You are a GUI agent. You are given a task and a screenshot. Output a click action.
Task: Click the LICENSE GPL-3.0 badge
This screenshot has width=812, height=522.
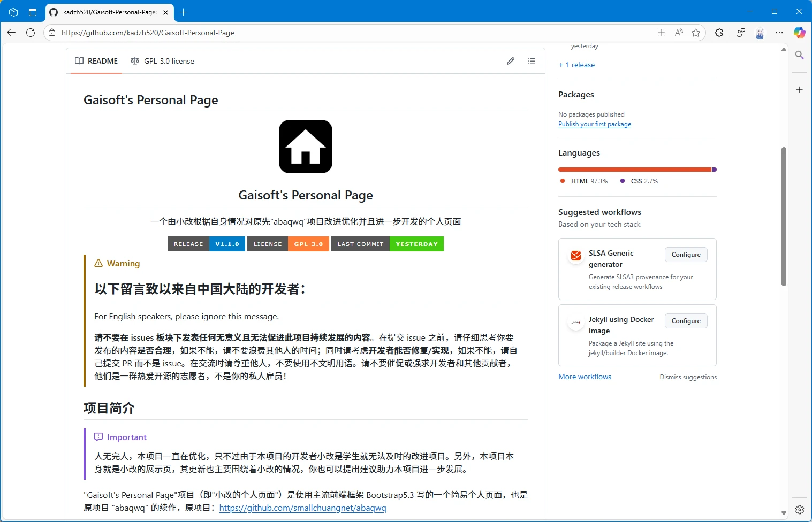coord(288,244)
